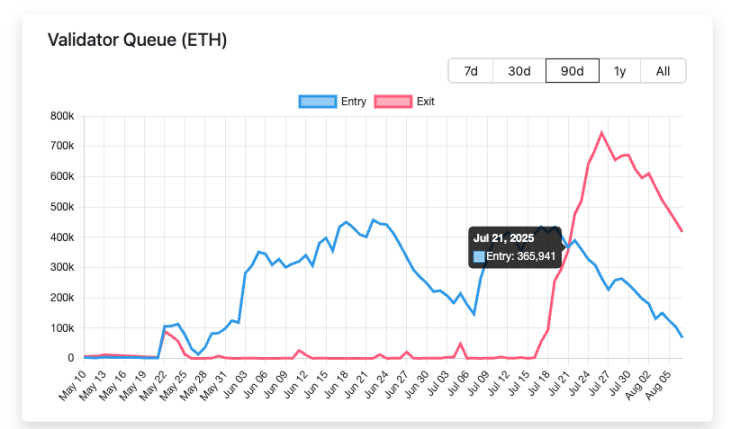This screenshot has height=429, width=749.
Task: Click the blue square inside the tooltip
Action: [479, 257]
